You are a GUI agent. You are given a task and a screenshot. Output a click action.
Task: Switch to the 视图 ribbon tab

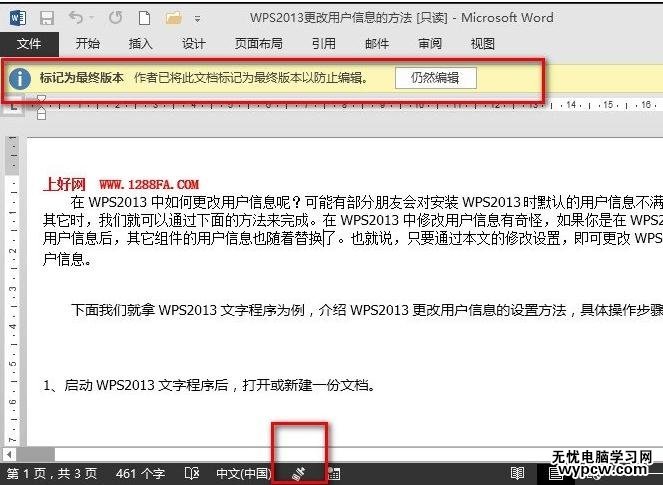pyautogui.click(x=482, y=44)
